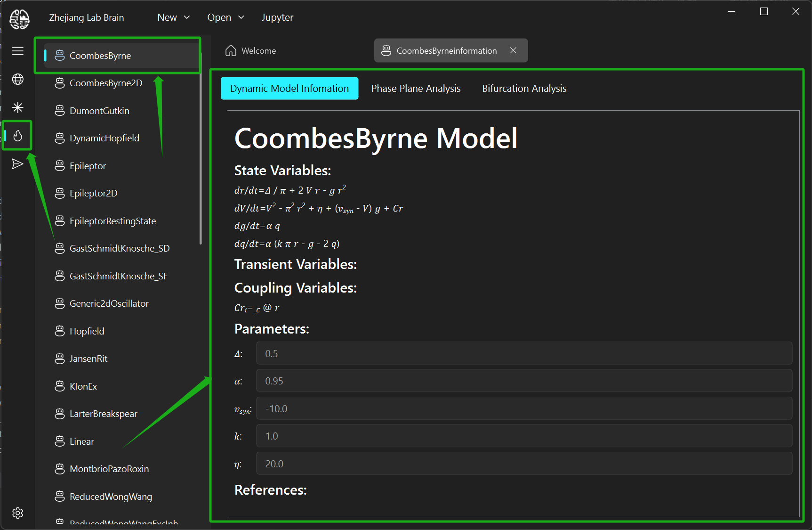The image size is (812, 530).
Task: Click the robot icon beside JansenRit
Action: pyautogui.click(x=60, y=359)
